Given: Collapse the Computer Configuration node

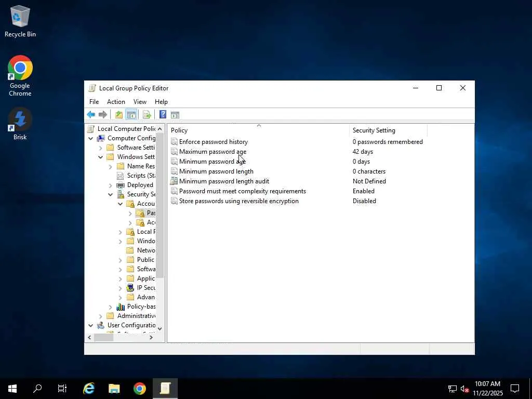Looking at the screenshot, I should pyautogui.click(x=90, y=138).
